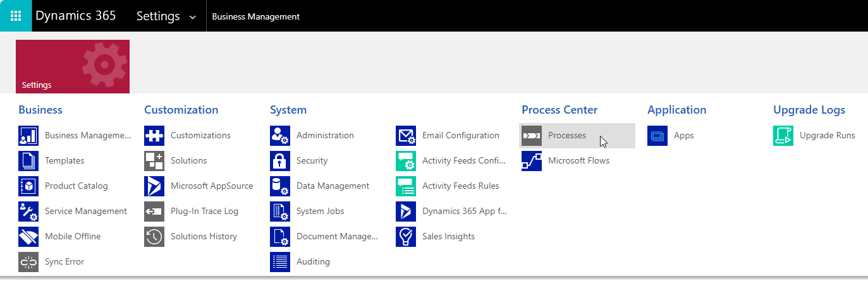The height and width of the screenshot is (286, 868).
Task: Open the Sales Insights link
Action: pyautogui.click(x=448, y=236)
